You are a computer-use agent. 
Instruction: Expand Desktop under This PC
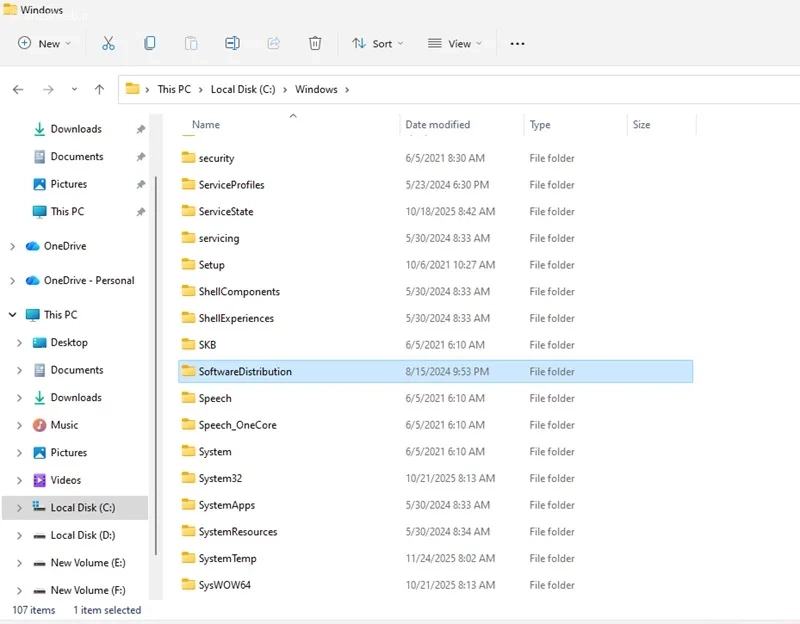(19, 343)
